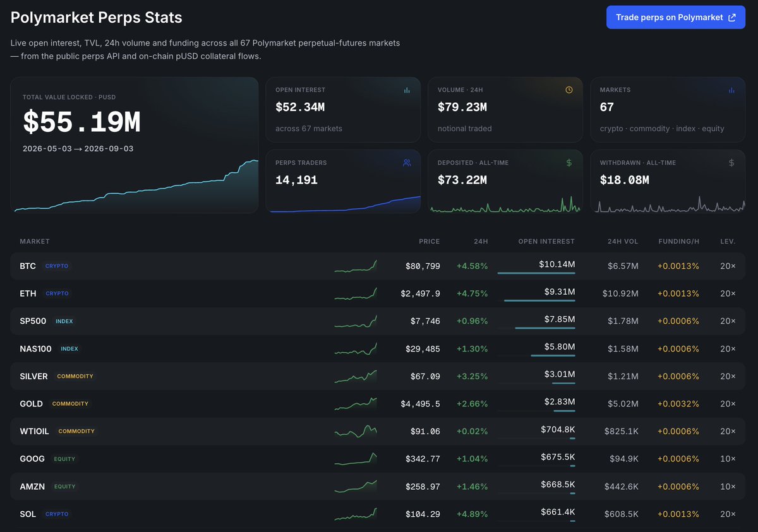758x532 pixels.
Task: Click the WTIOIL price $91.06
Action: pyautogui.click(x=425, y=432)
